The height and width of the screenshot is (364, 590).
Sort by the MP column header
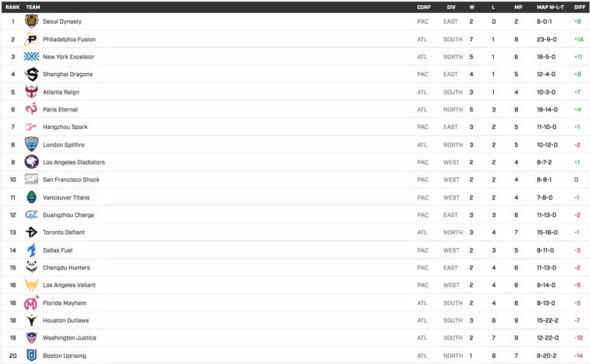click(518, 7)
